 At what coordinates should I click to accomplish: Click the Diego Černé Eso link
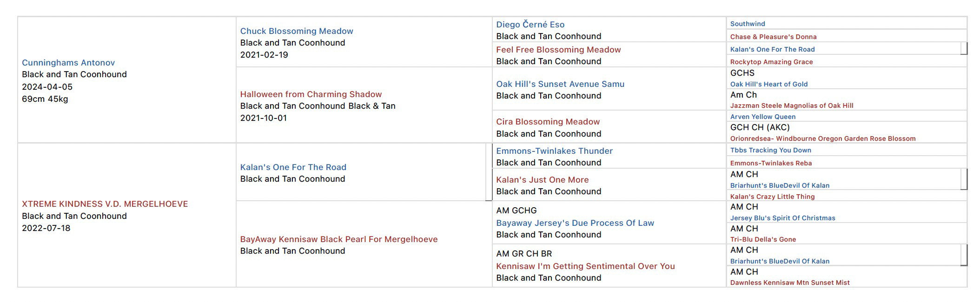pyautogui.click(x=530, y=25)
